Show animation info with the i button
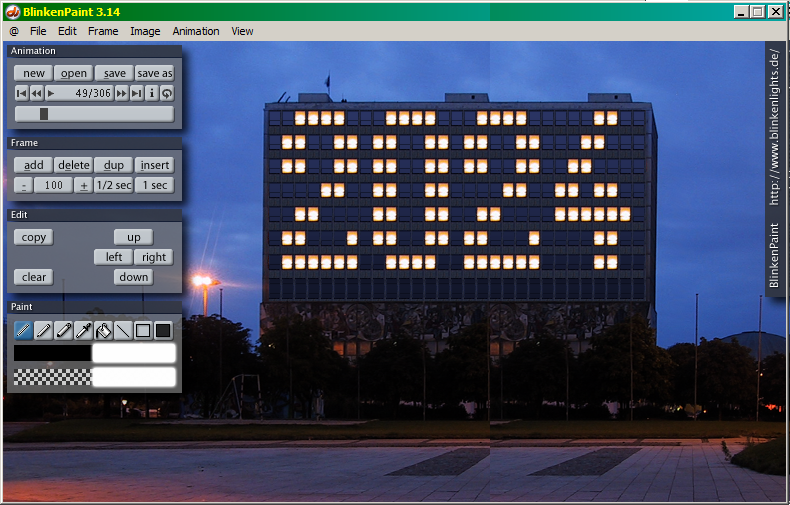 152,93
